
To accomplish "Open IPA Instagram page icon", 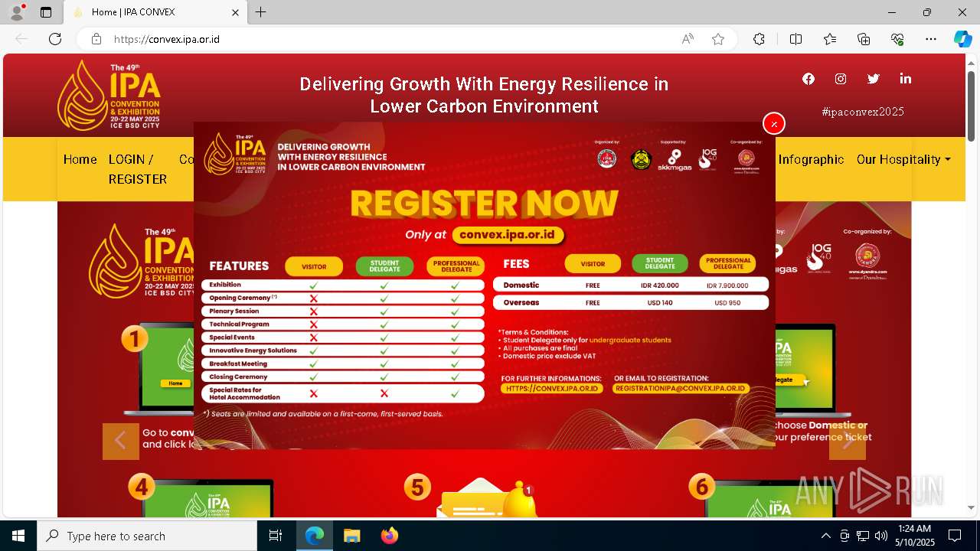I will click(841, 79).
